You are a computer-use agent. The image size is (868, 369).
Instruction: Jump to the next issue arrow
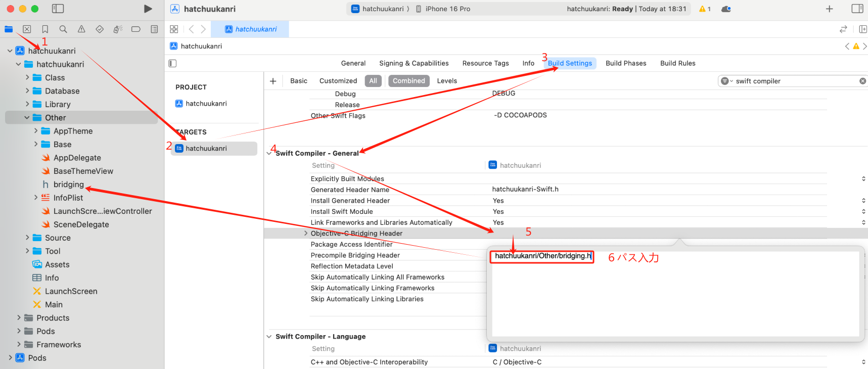coord(865,46)
